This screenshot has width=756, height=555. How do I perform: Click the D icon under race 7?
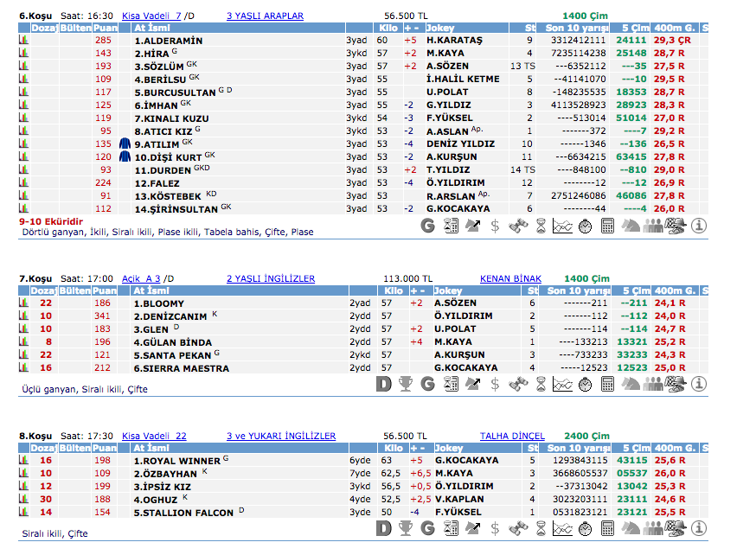point(384,383)
